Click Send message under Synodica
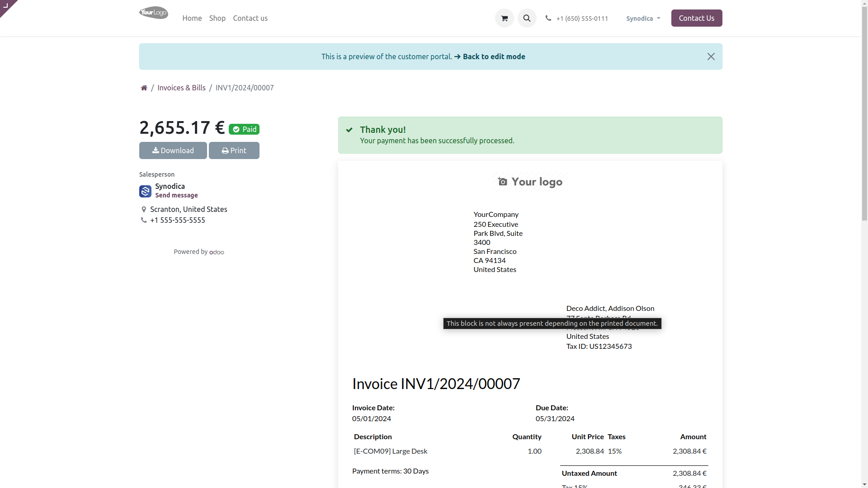This screenshot has width=868, height=488. (176, 195)
